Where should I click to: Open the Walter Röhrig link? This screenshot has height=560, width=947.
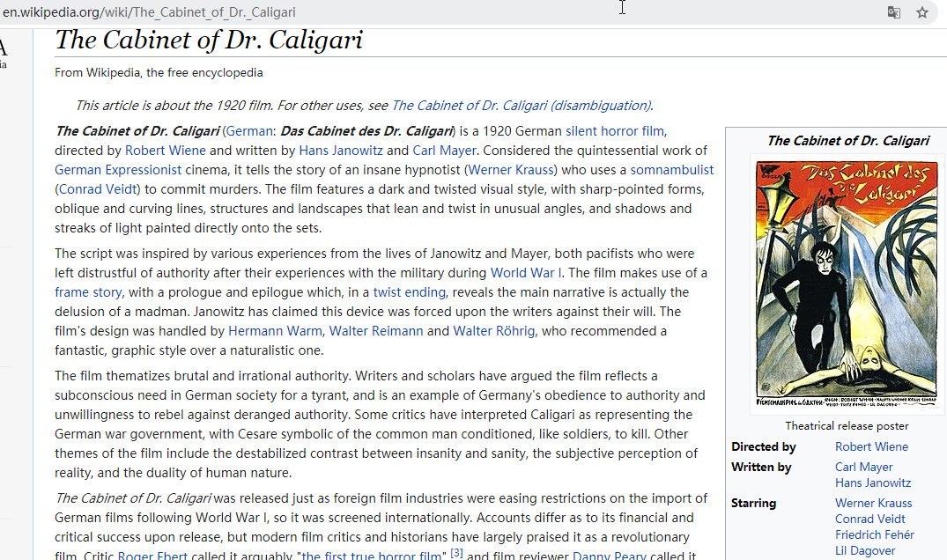tap(494, 331)
